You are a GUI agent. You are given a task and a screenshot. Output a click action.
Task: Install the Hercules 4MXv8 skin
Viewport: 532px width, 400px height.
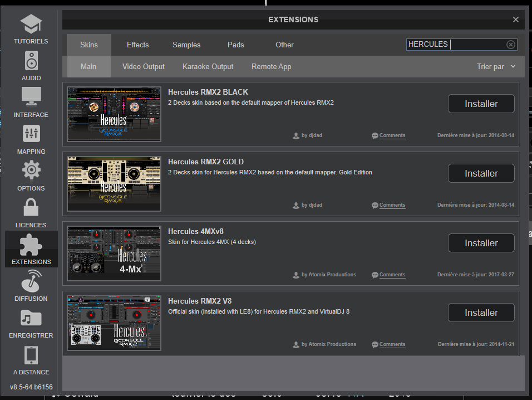pos(481,243)
